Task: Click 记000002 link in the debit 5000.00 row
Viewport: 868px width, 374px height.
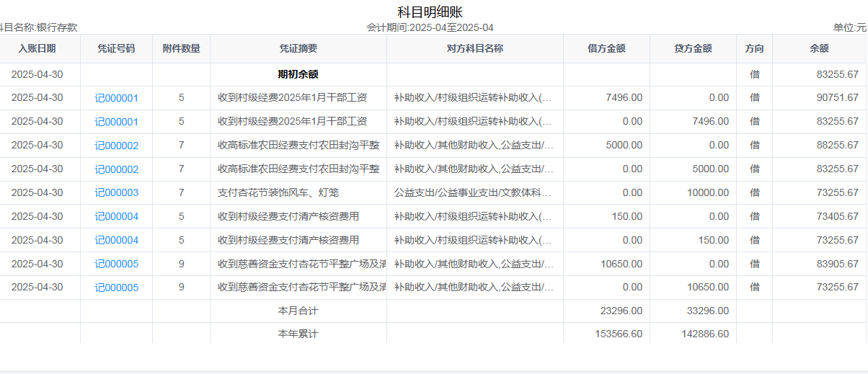Action: [x=116, y=146]
